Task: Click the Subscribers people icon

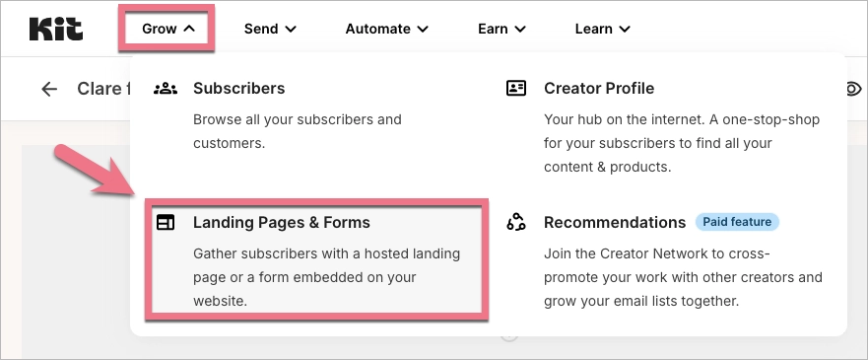Action: point(165,88)
